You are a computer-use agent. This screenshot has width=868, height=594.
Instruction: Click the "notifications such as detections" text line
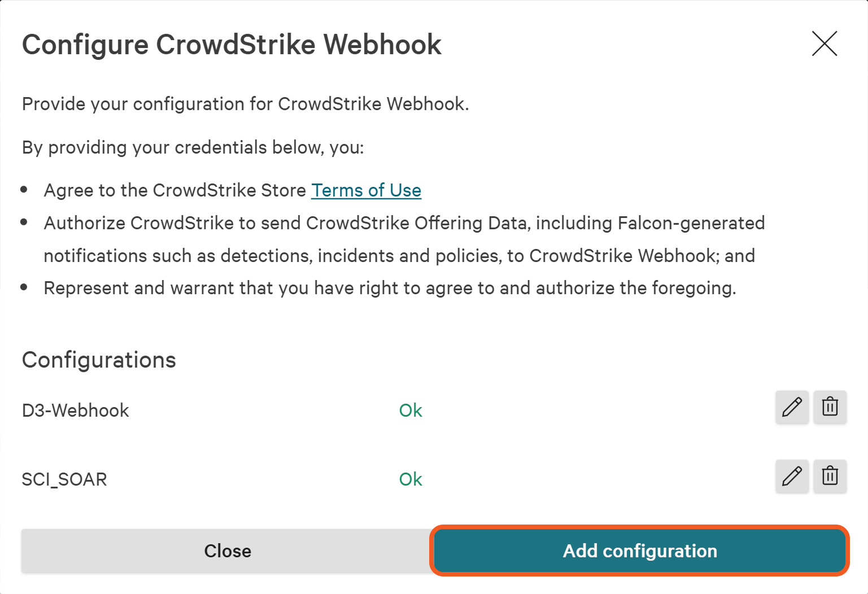399,256
